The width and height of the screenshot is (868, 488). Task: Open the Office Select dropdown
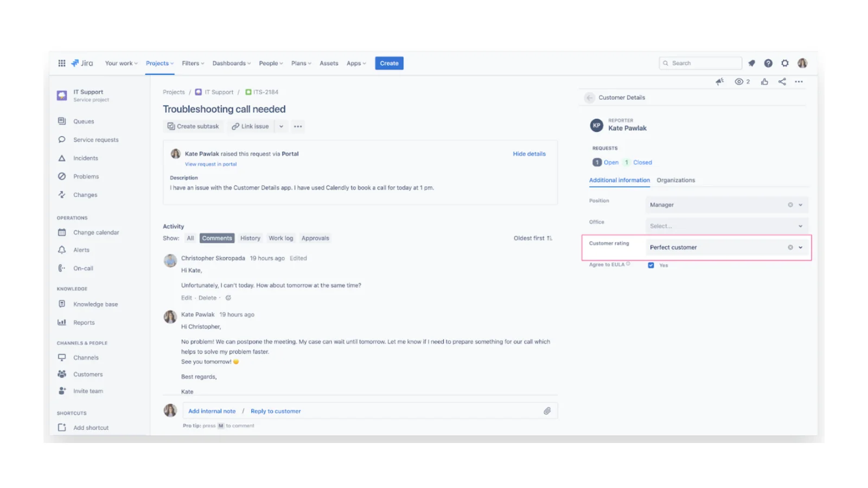[727, 226]
